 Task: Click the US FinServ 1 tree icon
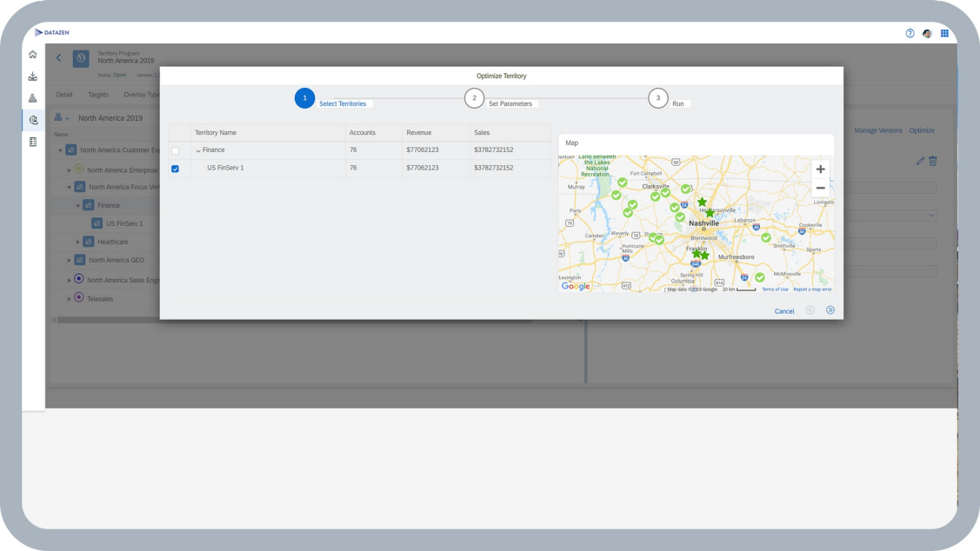(97, 223)
